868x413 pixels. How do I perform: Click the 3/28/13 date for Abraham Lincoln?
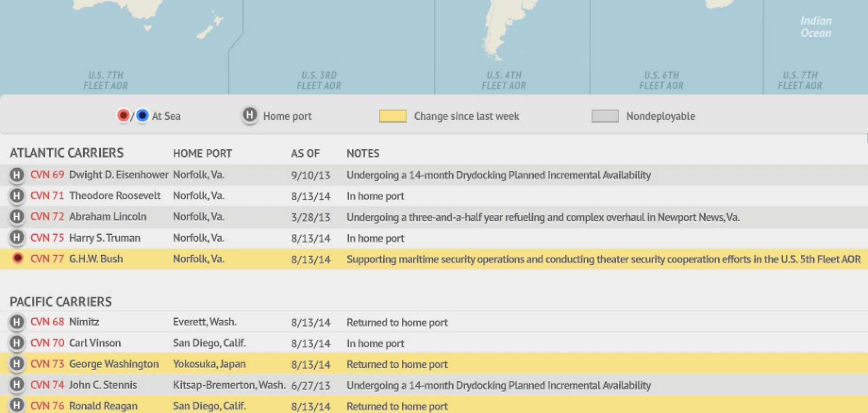coord(311,217)
